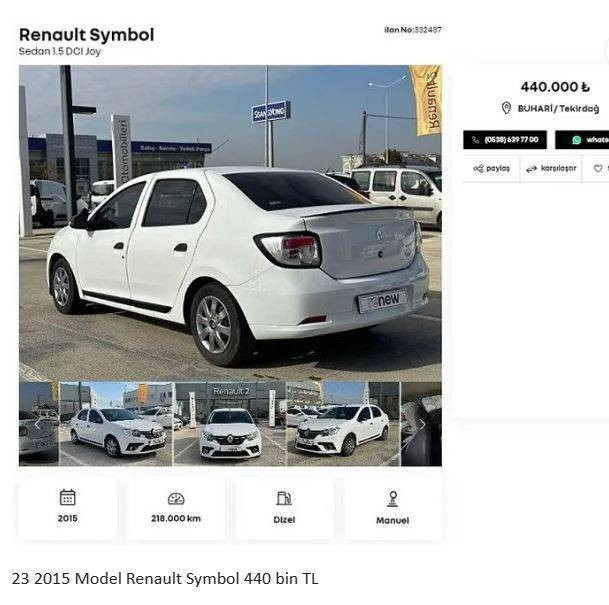This screenshot has width=609, height=605.
Task: Show next thumbnails with right arrow
Action: [422, 424]
